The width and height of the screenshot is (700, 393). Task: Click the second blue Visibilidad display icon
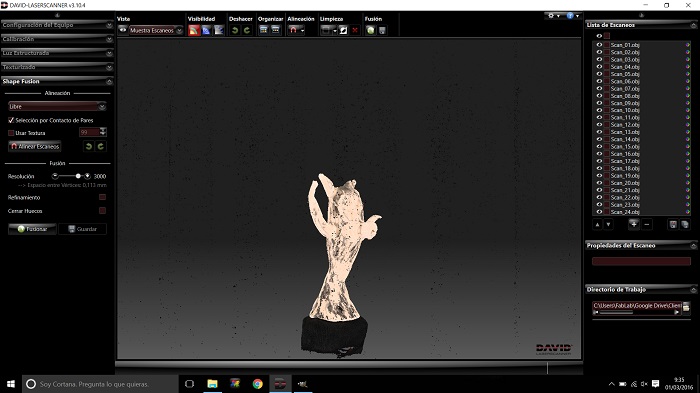click(x=206, y=30)
